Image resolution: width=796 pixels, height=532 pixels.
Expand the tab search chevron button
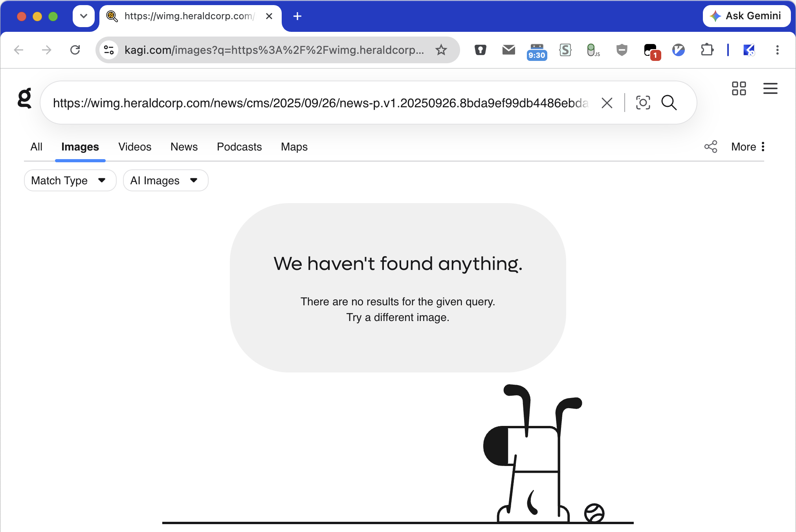(84, 16)
